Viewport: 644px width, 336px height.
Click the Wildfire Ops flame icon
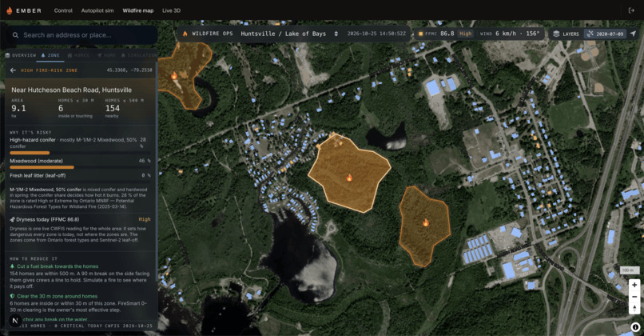point(185,34)
